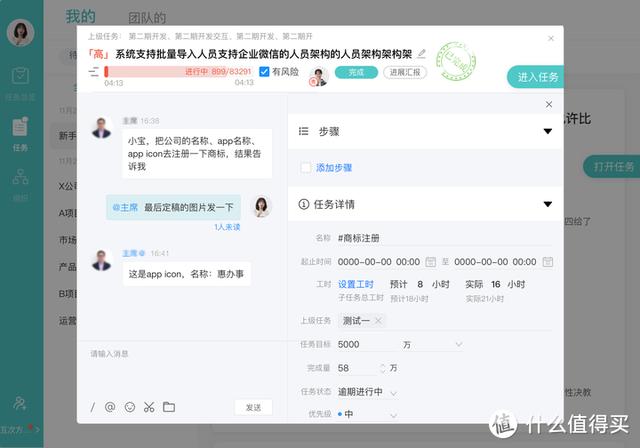Image resolution: width=640 pixels, height=448 pixels.
Task: Click the @ mention icon in message toolbar
Action: coord(110,407)
